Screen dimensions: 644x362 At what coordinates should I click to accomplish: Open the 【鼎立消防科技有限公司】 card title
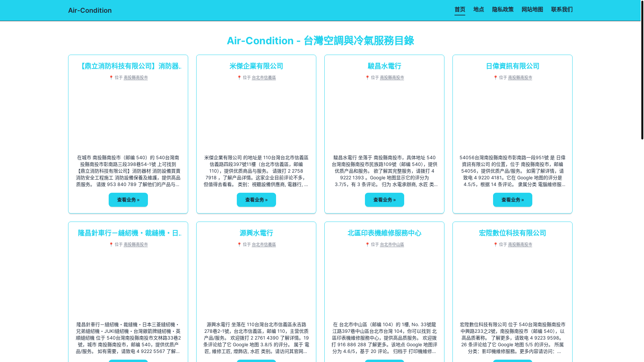129,66
